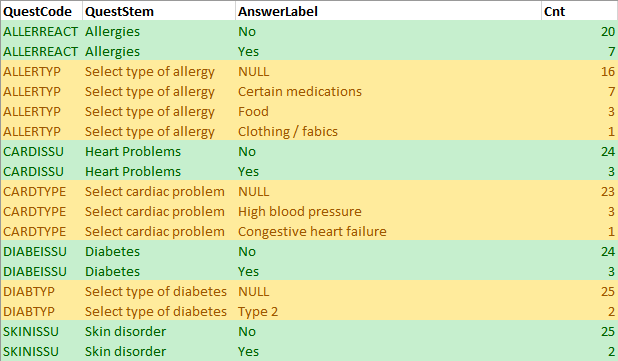
Task: Click the first SKINISSU code cell
Action: (x=41, y=331)
